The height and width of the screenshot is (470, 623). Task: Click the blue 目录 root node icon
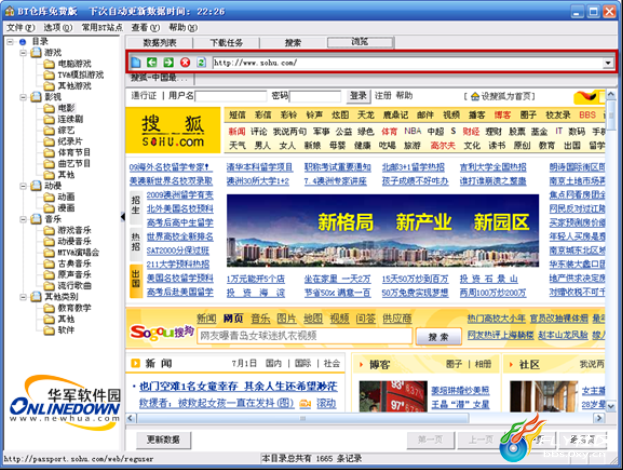[x=23, y=42]
